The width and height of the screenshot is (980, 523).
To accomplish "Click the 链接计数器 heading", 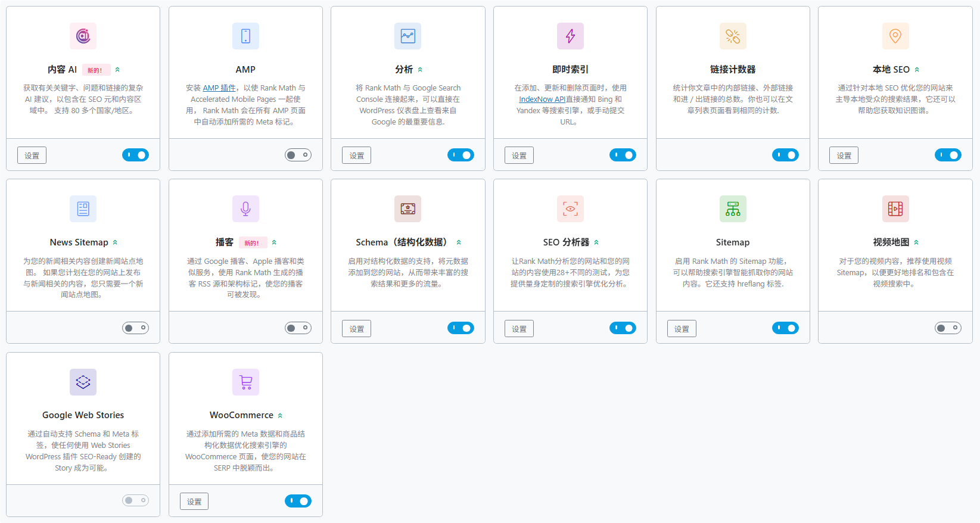I will coord(733,70).
